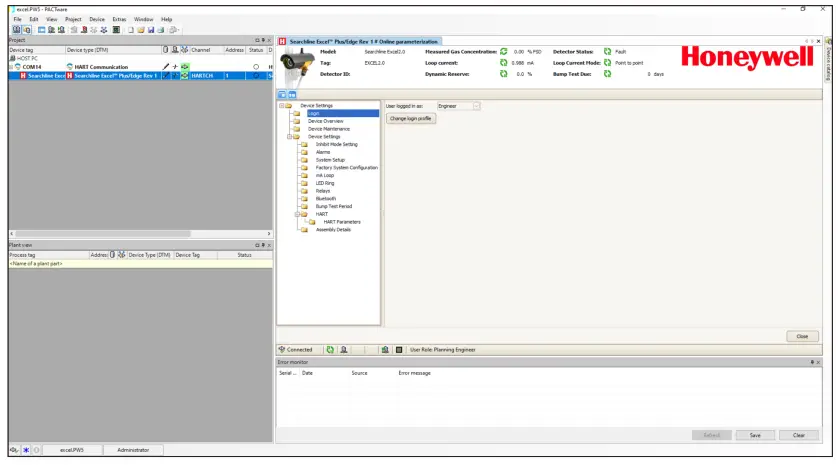Collapse the HART folder node
This screenshot has width=838, height=465.
[x=298, y=214]
